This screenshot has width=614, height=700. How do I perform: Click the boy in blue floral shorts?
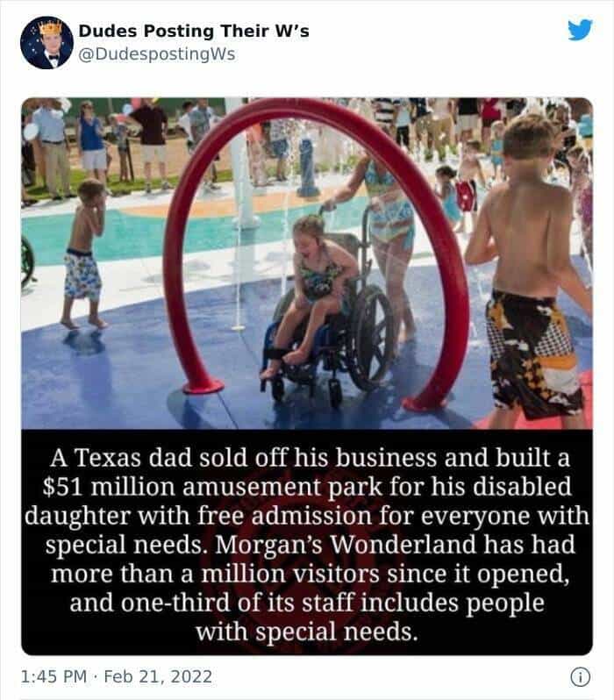point(85,254)
